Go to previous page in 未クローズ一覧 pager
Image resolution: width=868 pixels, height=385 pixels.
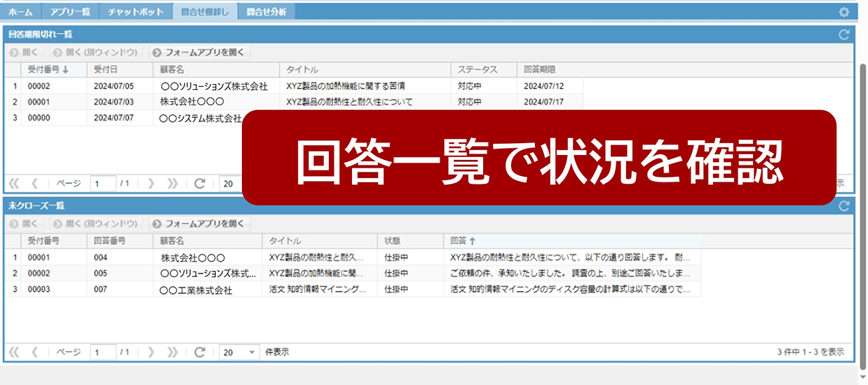[x=34, y=352]
